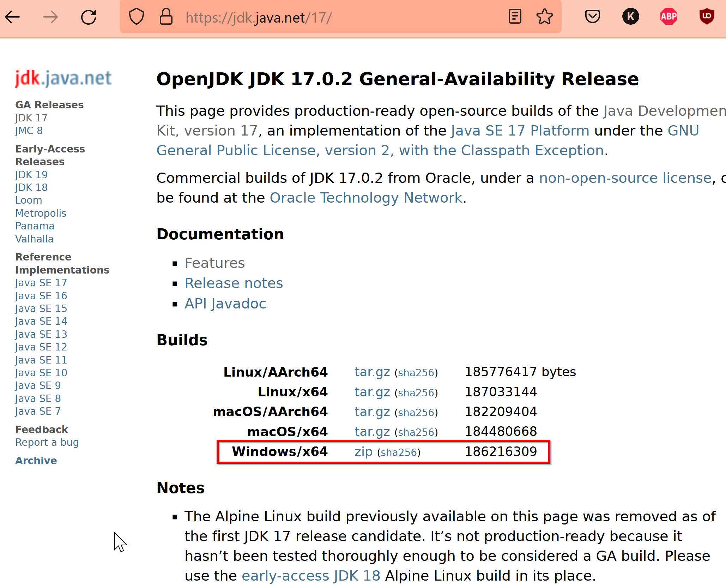Select the Windows/x64 row label

click(280, 451)
